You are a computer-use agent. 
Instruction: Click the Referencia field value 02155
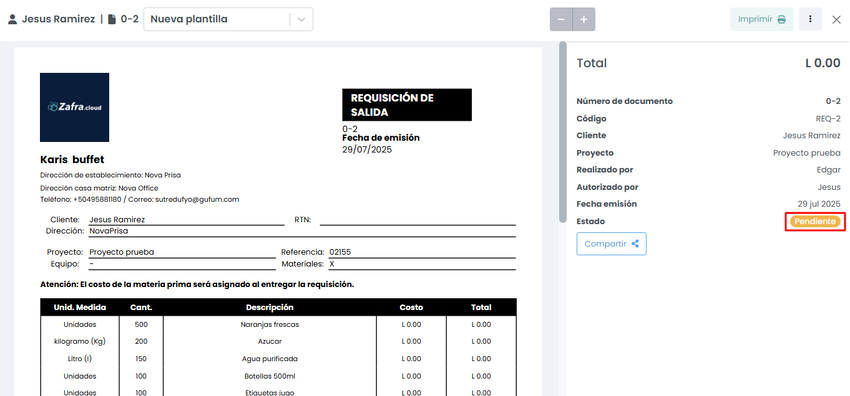(x=341, y=252)
